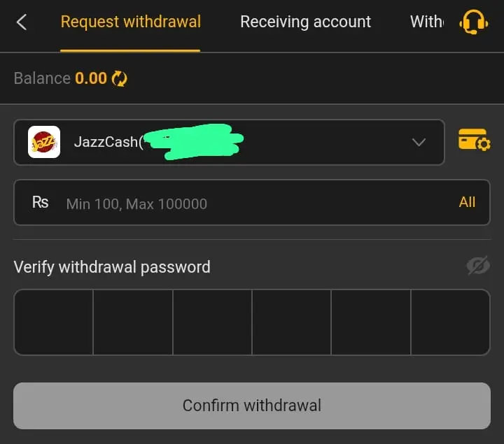The image size is (504, 444).
Task: Tap All to withdraw the full balance
Action: [467, 202]
